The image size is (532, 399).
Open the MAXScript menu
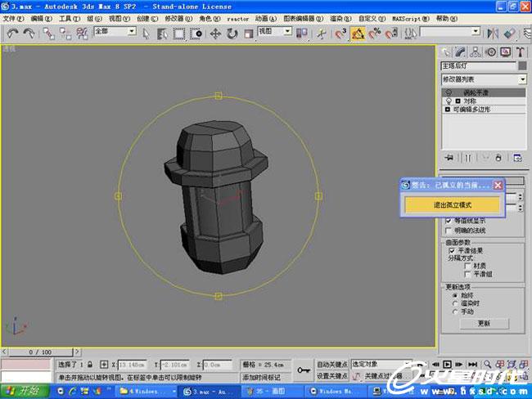pyautogui.click(x=411, y=19)
